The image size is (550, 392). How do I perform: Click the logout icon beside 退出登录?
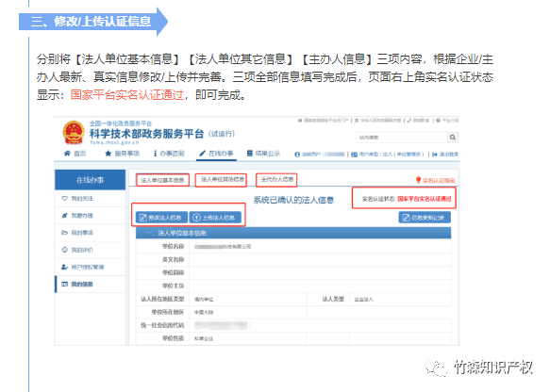tap(435, 155)
